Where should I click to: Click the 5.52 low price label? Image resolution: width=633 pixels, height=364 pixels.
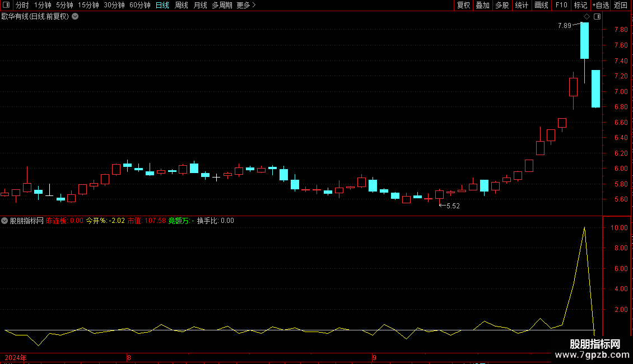pyautogui.click(x=453, y=206)
